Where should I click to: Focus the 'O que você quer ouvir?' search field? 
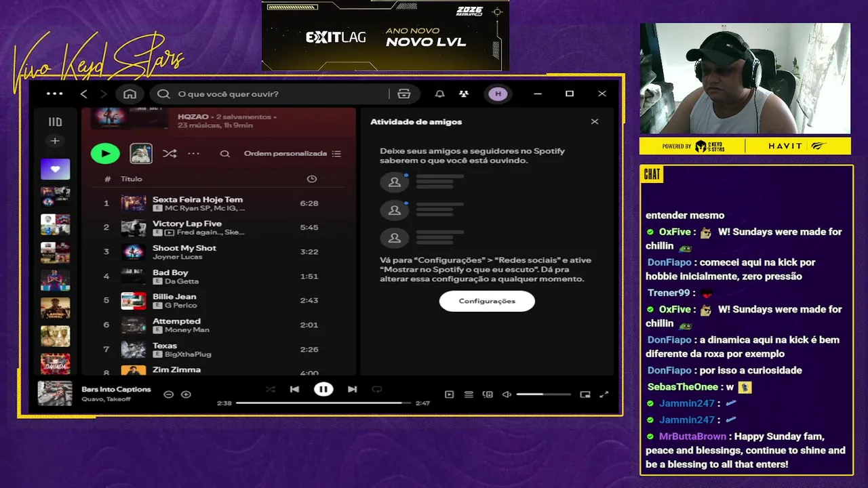(271, 94)
